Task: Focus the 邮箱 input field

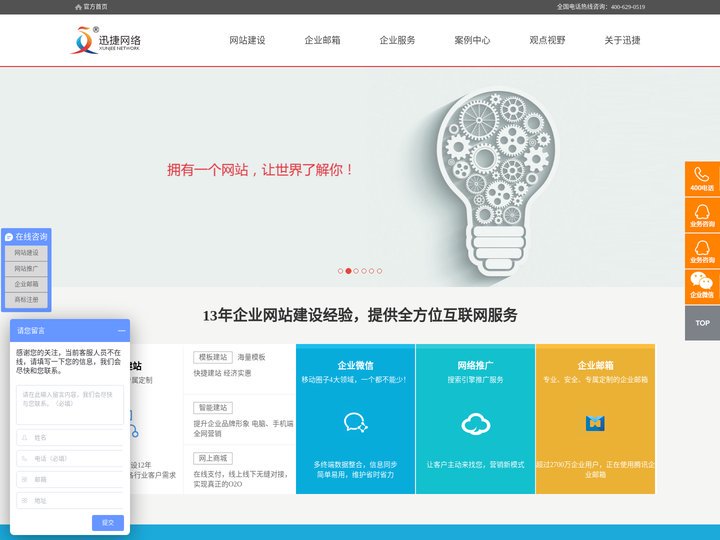Action: (x=70, y=479)
